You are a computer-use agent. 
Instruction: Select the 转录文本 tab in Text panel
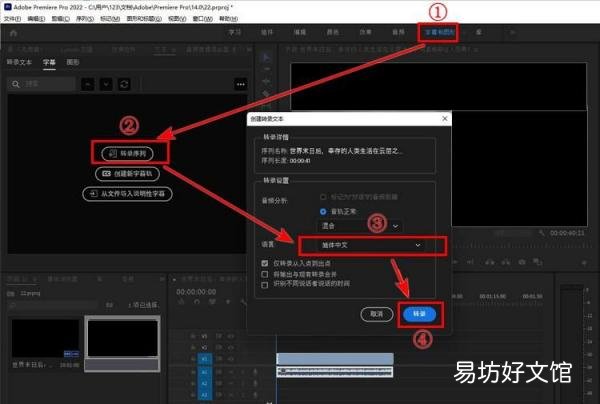coord(19,62)
